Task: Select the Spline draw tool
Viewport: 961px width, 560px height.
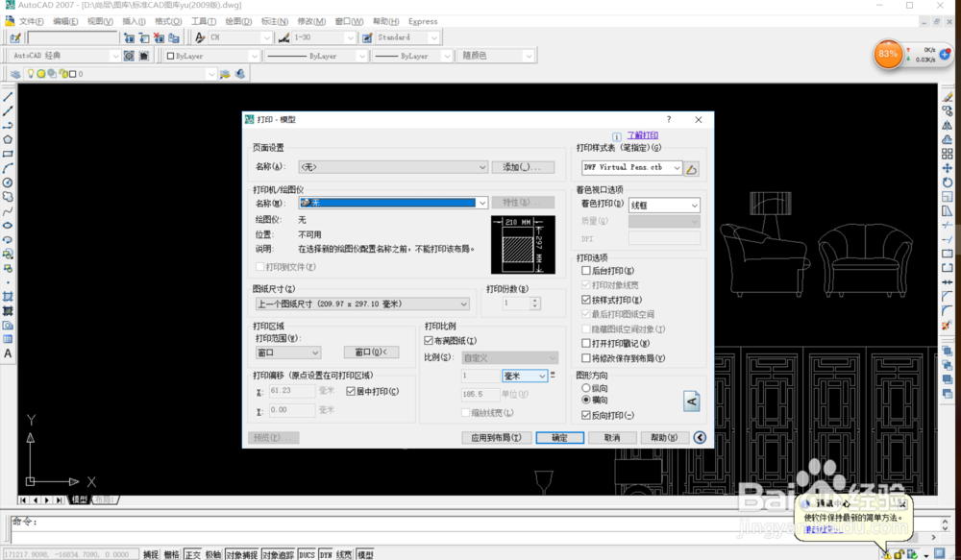Action: coord(8,211)
